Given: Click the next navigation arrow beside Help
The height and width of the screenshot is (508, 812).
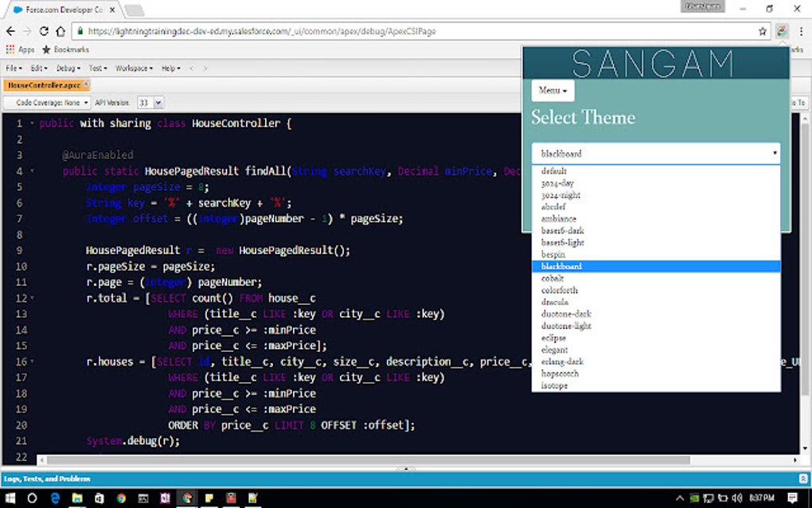Looking at the screenshot, I should pyautogui.click(x=205, y=68).
